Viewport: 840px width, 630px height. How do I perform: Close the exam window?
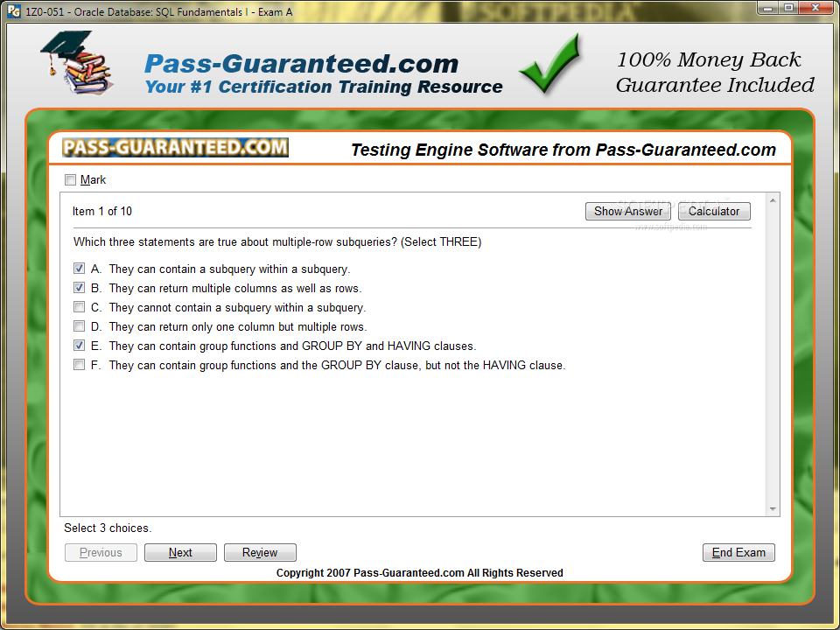pos(815,8)
